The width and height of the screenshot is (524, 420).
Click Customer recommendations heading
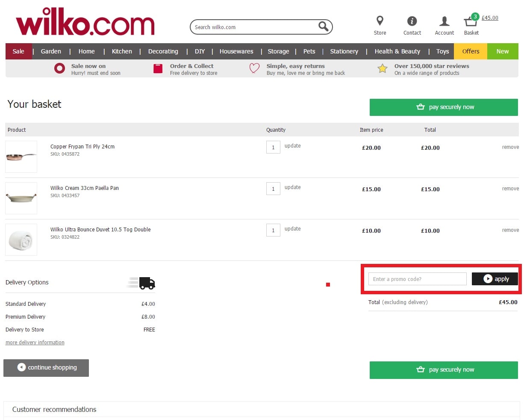[x=54, y=409]
